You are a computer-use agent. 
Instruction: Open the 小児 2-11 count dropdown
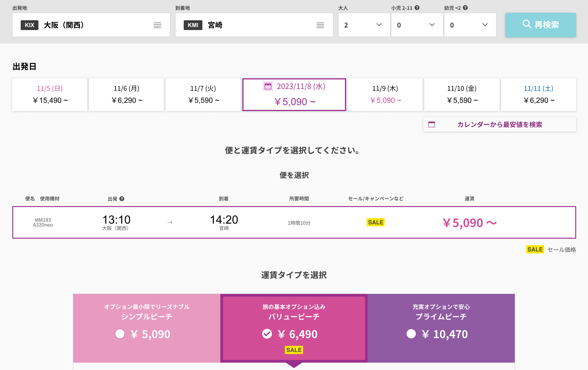tap(417, 25)
